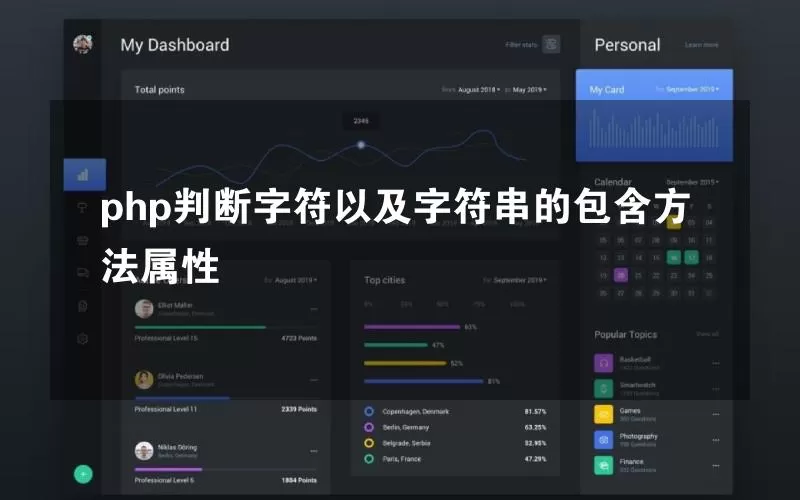Viewport: 800px width, 500px height.
Task: Click the purple 63% city bar
Action: [412, 327]
